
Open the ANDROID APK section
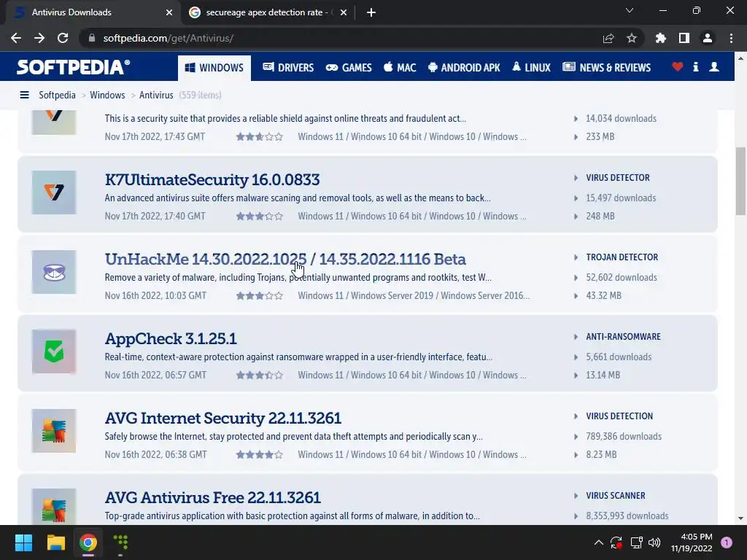pos(464,68)
